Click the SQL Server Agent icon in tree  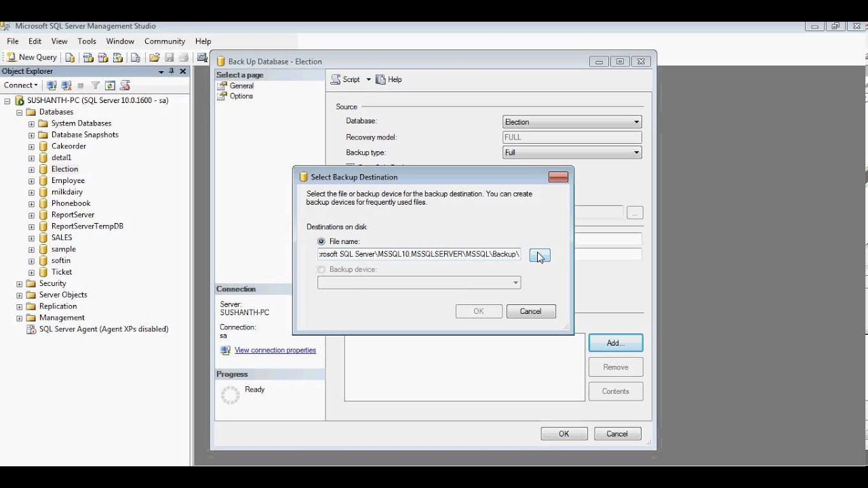click(31, 329)
